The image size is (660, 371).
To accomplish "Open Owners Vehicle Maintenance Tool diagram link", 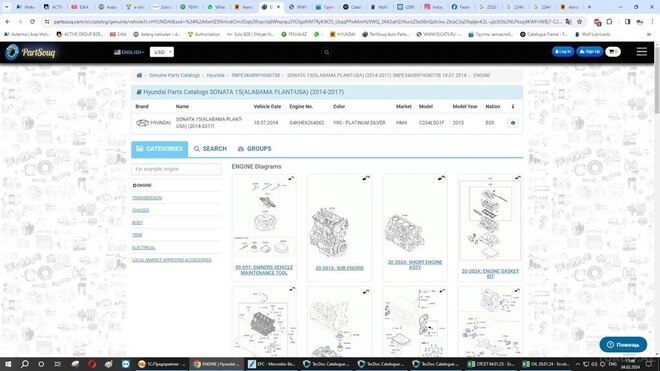I will click(x=264, y=270).
